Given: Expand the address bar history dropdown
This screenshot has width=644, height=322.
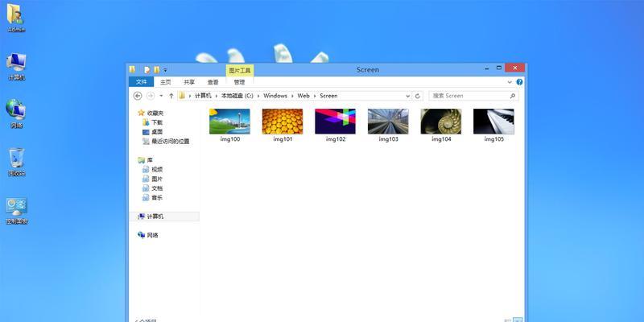Looking at the screenshot, I should [x=408, y=96].
